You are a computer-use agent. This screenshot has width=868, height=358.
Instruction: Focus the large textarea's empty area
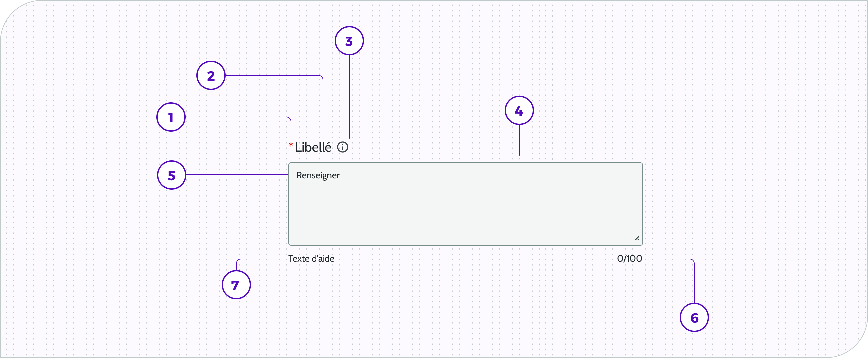(x=465, y=212)
